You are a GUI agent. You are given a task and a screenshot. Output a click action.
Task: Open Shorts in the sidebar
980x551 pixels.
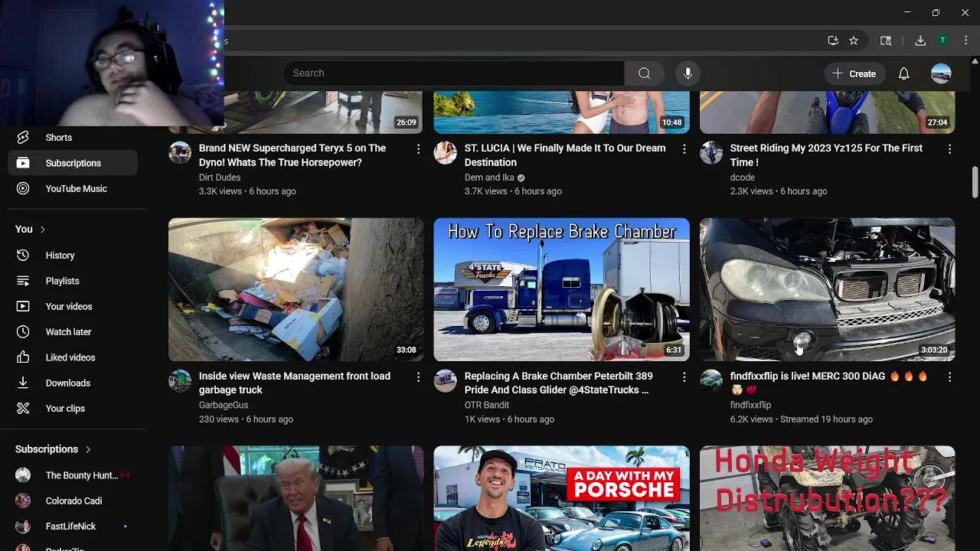point(73,138)
